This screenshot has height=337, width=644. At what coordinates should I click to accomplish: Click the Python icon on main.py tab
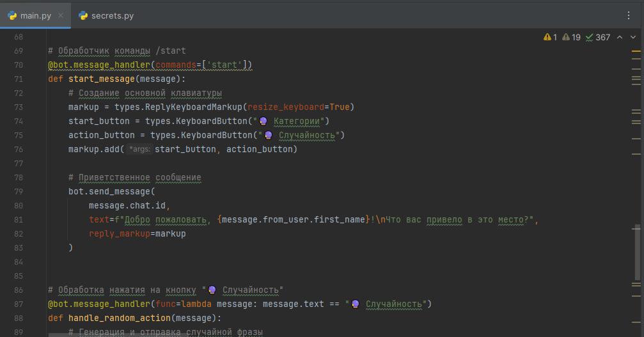tap(13, 15)
